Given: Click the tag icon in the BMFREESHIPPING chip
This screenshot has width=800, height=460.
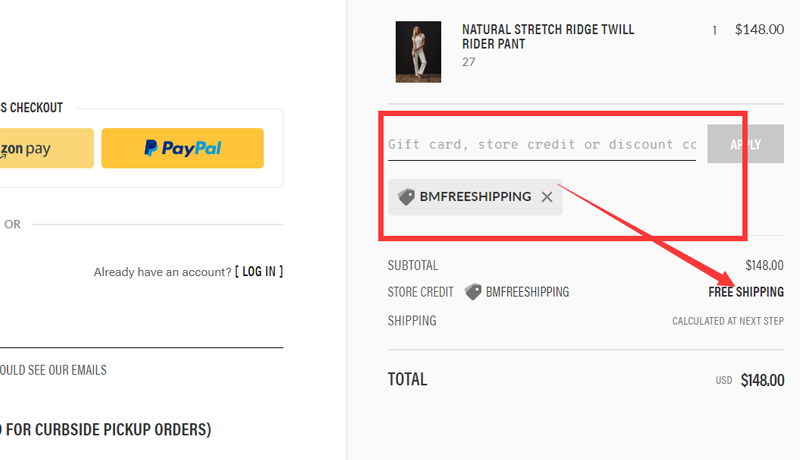Looking at the screenshot, I should pyautogui.click(x=406, y=197).
